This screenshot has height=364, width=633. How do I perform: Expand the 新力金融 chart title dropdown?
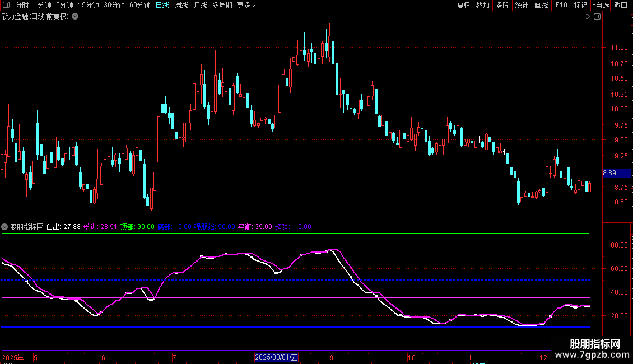click(x=75, y=17)
